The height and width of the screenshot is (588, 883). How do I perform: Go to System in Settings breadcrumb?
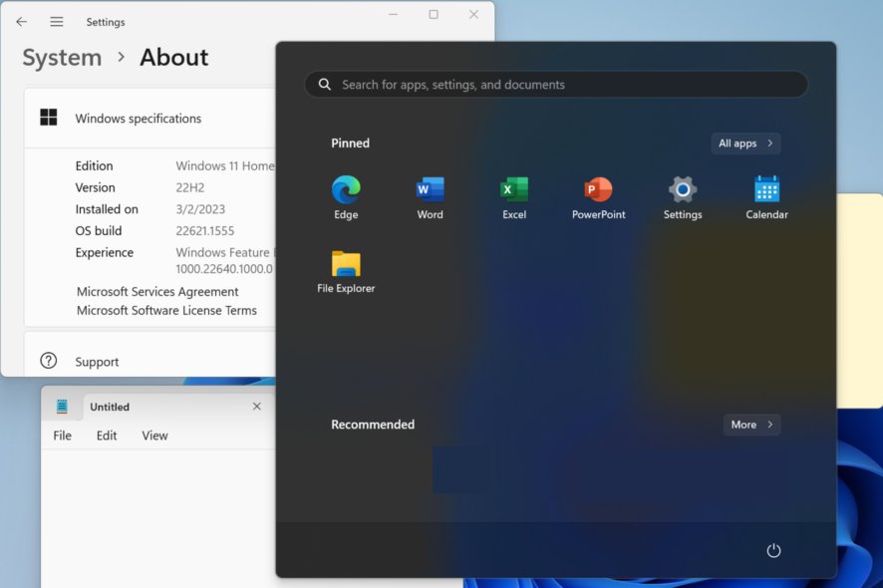coord(62,58)
